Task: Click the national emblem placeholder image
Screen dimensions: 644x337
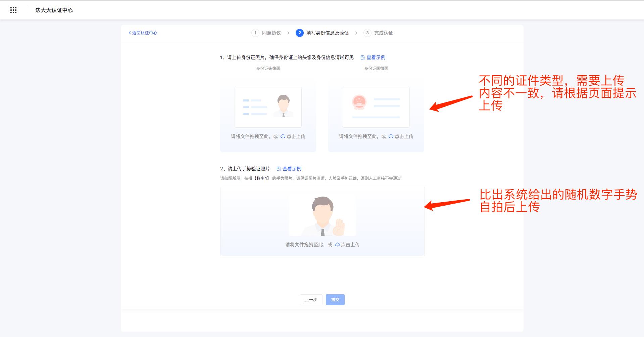Action: click(x=376, y=107)
